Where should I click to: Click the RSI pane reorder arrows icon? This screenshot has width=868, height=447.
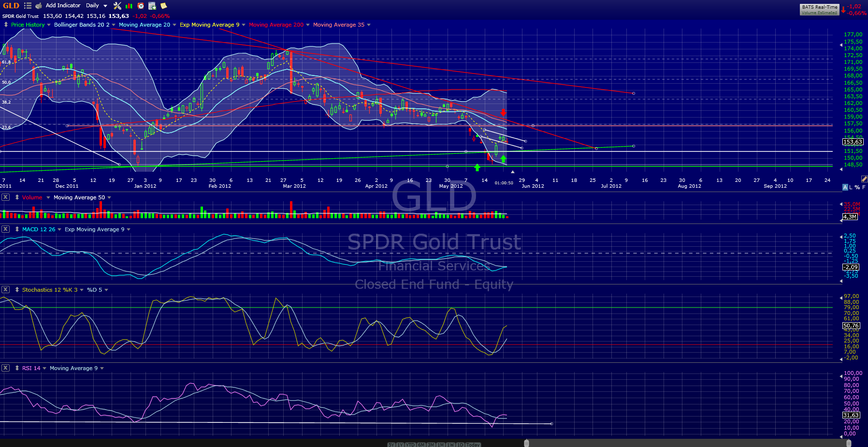coord(17,368)
